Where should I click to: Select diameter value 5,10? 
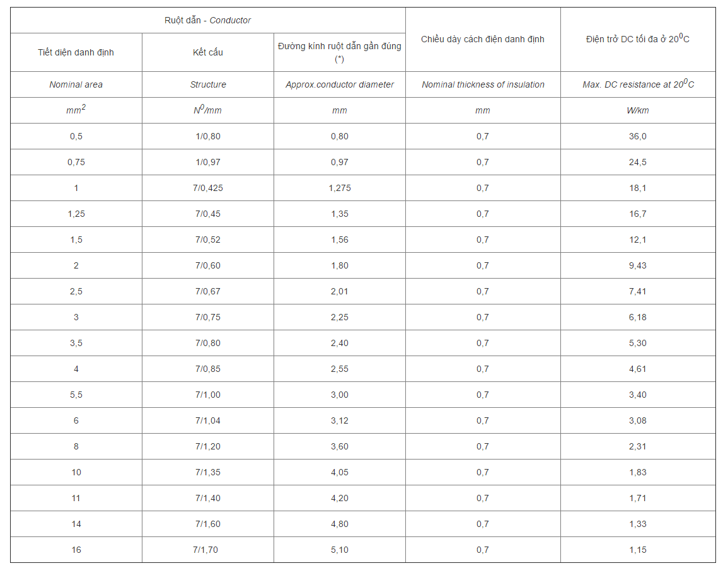339,550
